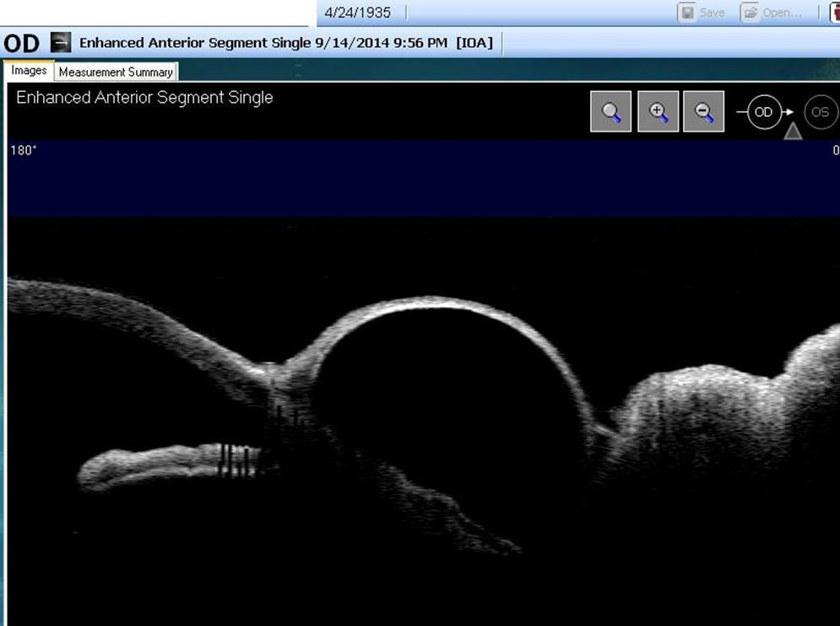Image resolution: width=840 pixels, height=626 pixels.
Task: Click the magnifier reset zoom icon
Action: [x=610, y=111]
